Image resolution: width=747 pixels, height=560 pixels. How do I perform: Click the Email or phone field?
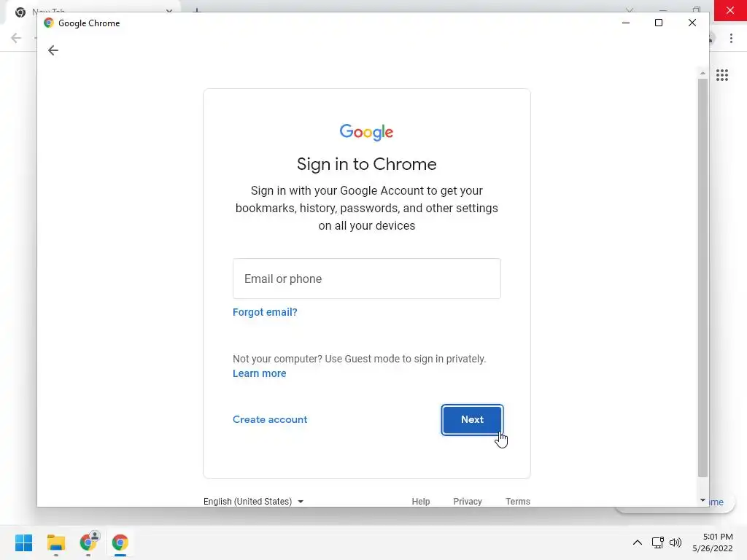(366, 279)
